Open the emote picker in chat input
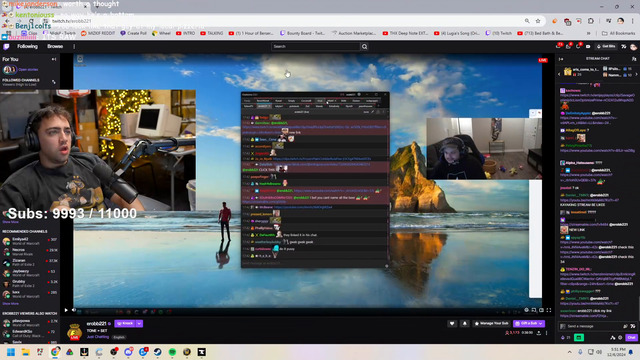This screenshot has width=640, height=360. [633, 326]
